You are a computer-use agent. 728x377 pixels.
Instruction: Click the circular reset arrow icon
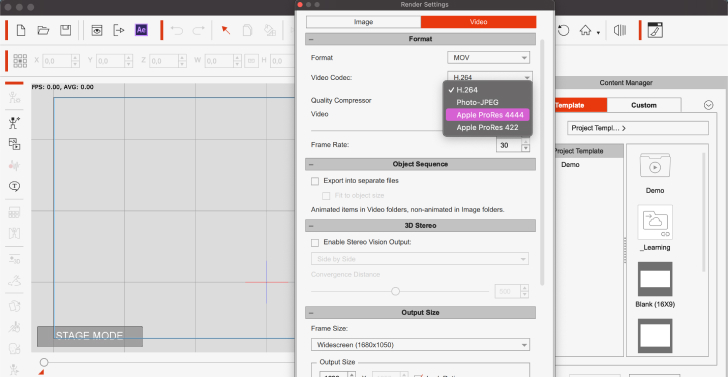563,31
